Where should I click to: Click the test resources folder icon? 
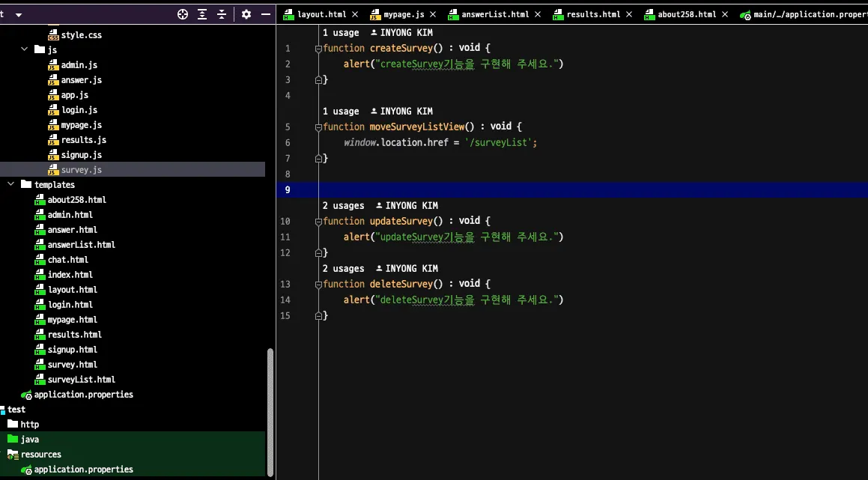pos(13,455)
